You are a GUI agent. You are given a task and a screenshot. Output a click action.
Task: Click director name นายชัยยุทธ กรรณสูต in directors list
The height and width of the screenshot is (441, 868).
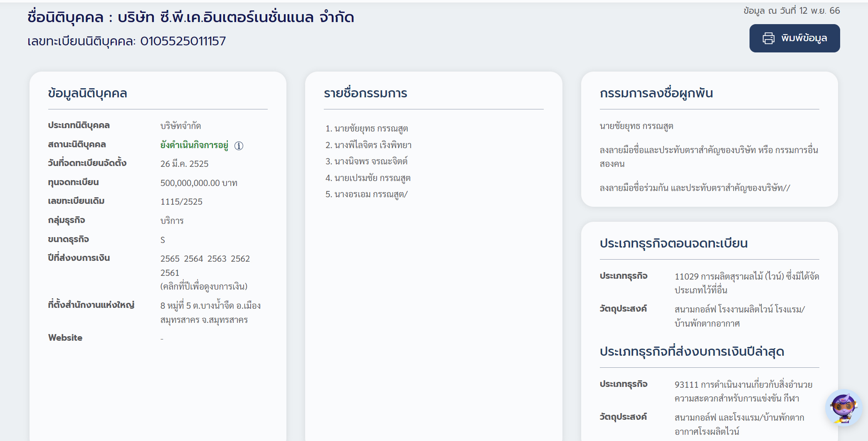click(x=371, y=129)
